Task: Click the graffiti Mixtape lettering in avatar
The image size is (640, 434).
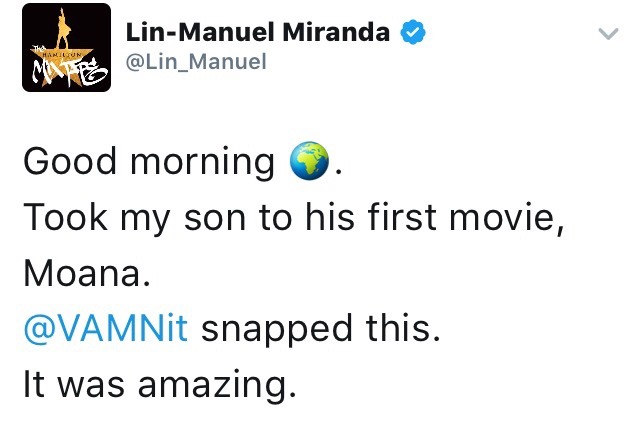Action: [x=68, y=70]
